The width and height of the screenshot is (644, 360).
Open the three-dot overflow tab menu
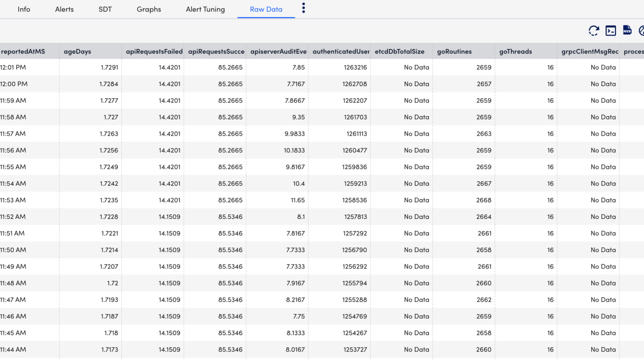[x=303, y=8]
